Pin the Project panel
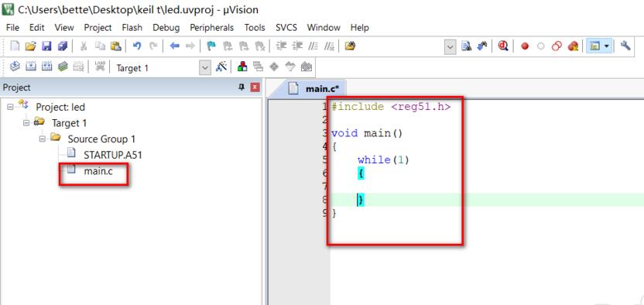This screenshot has width=644, height=305. (x=241, y=87)
